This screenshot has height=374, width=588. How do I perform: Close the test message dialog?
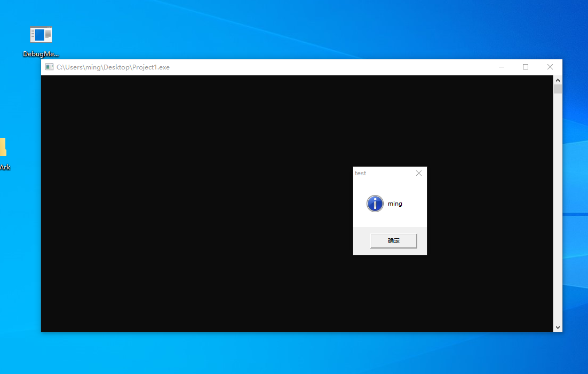419,173
